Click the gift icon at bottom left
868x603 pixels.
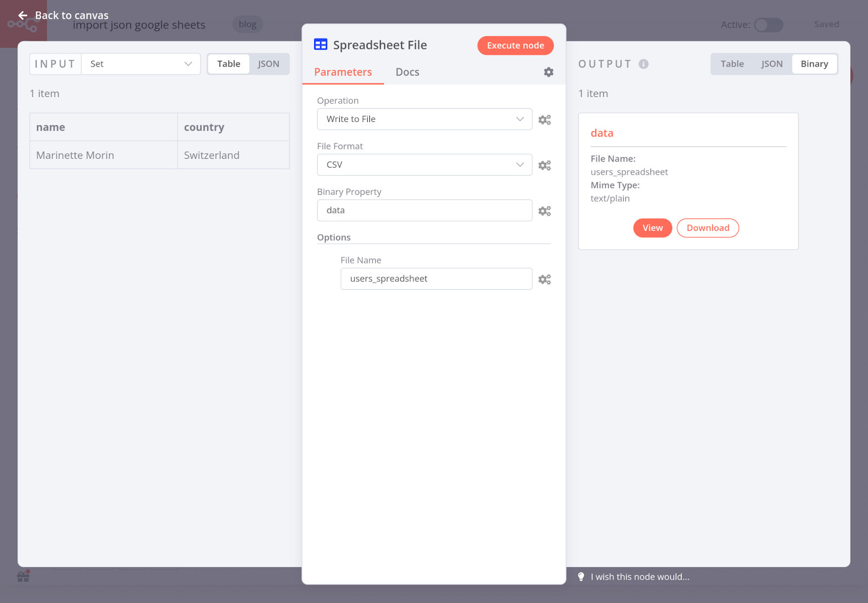23,576
